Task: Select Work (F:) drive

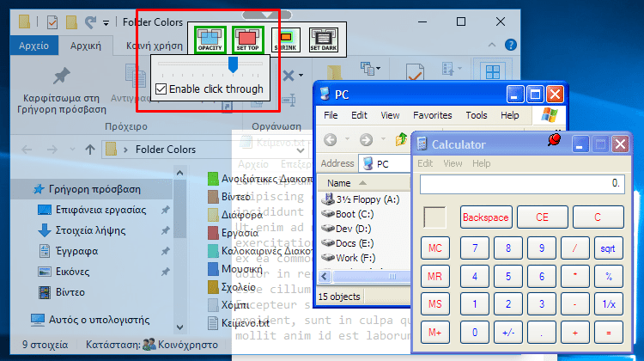Action: 349,258
